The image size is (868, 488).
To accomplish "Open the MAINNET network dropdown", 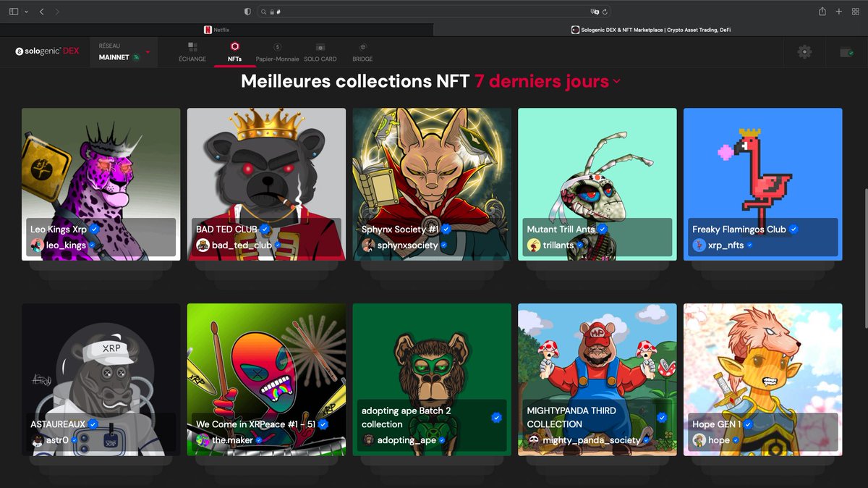I will (x=124, y=52).
